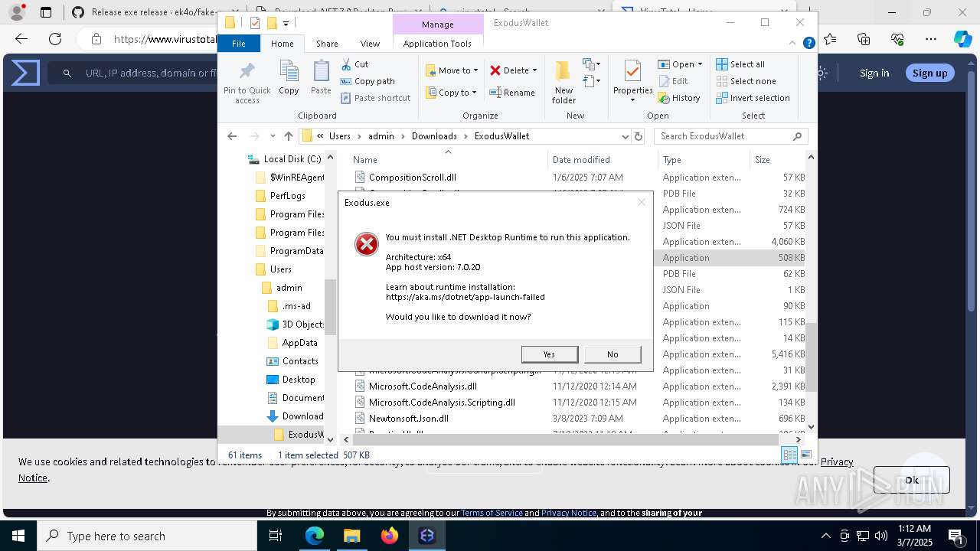Switch to the View ribbon tab
This screenshot has height=551, width=980.
[x=370, y=44]
